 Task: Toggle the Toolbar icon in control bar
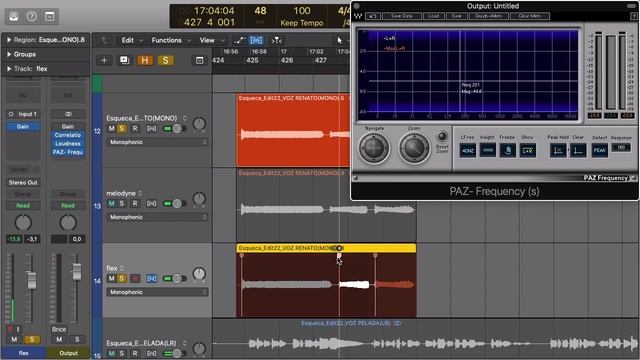click(x=49, y=16)
